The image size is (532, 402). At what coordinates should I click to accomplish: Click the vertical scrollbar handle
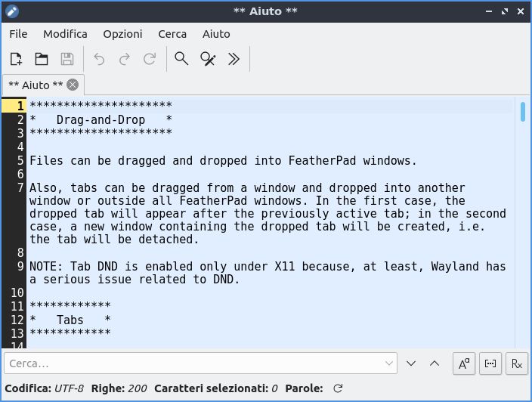point(523,112)
